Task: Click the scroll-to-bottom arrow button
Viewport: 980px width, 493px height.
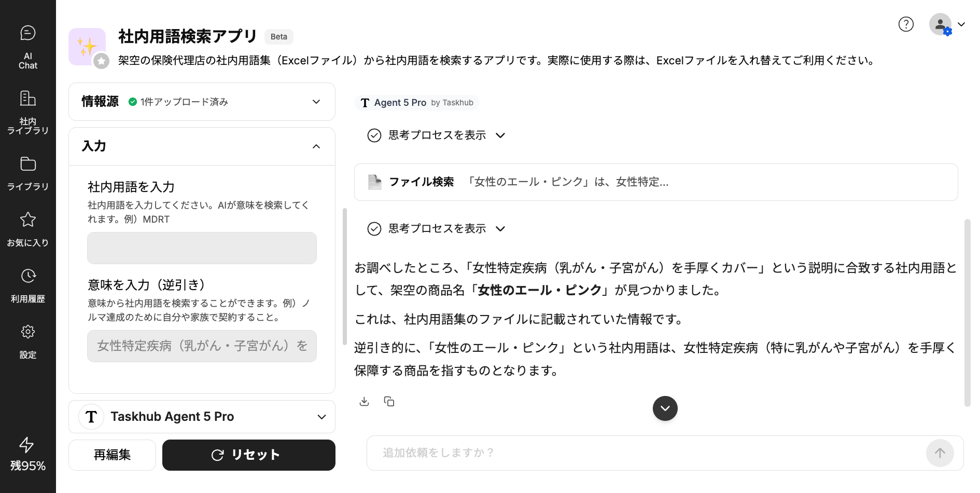Action: (665, 408)
